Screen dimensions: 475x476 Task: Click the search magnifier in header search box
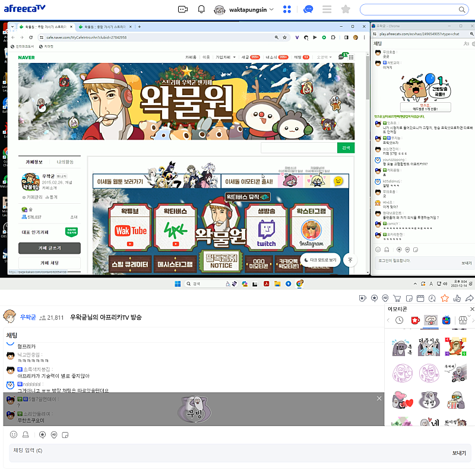pos(462,10)
